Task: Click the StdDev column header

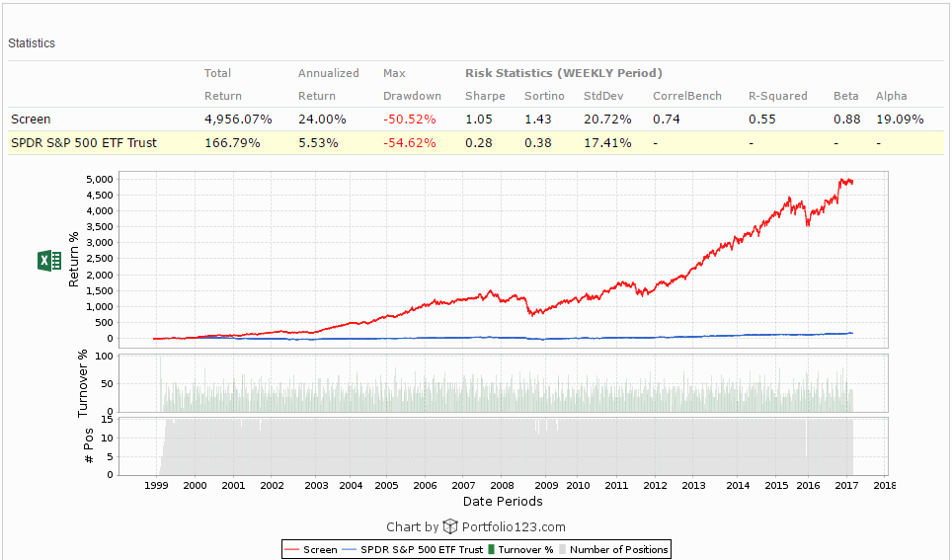Action: click(x=603, y=96)
